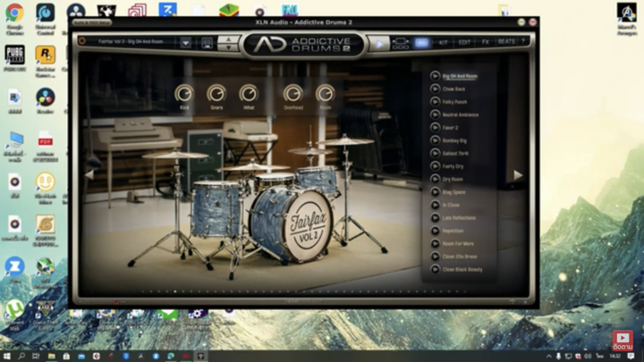Open the help question mark menu
The height and width of the screenshot is (362, 644).
(523, 41)
